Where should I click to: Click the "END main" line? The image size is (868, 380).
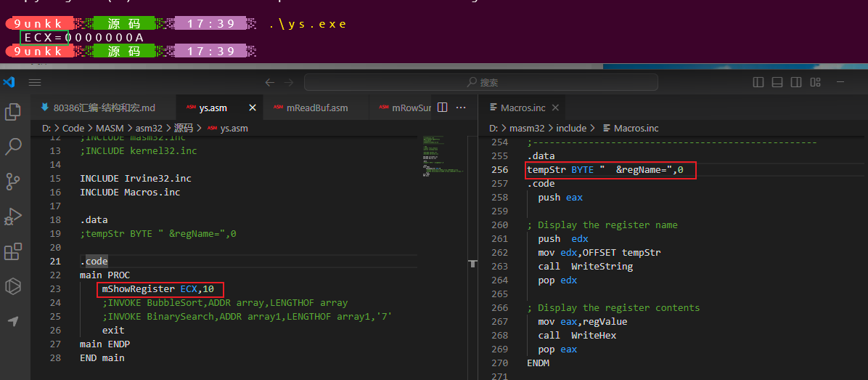coord(102,358)
